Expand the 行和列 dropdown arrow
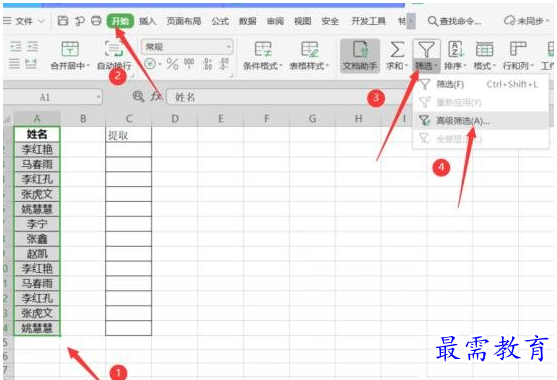Viewport: 557px width, 380px height. (532, 66)
